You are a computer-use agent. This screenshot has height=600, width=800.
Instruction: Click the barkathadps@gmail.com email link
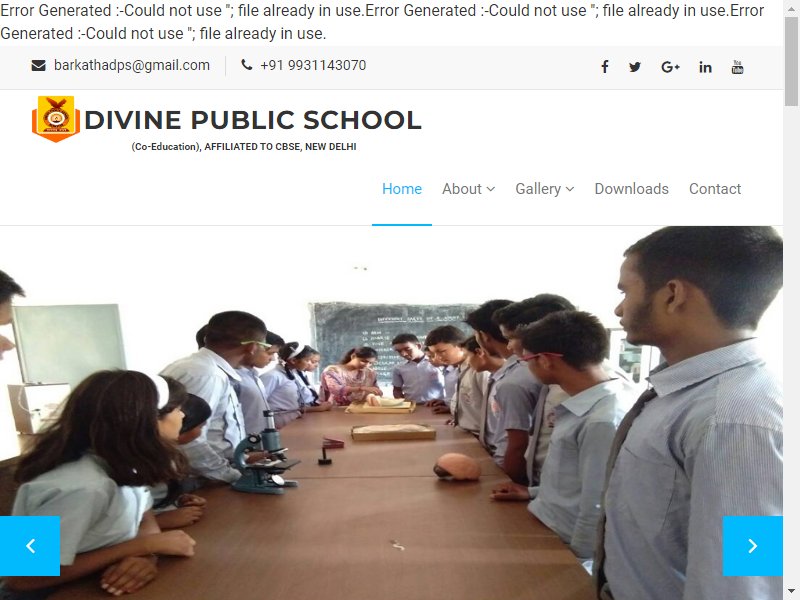[132, 65]
